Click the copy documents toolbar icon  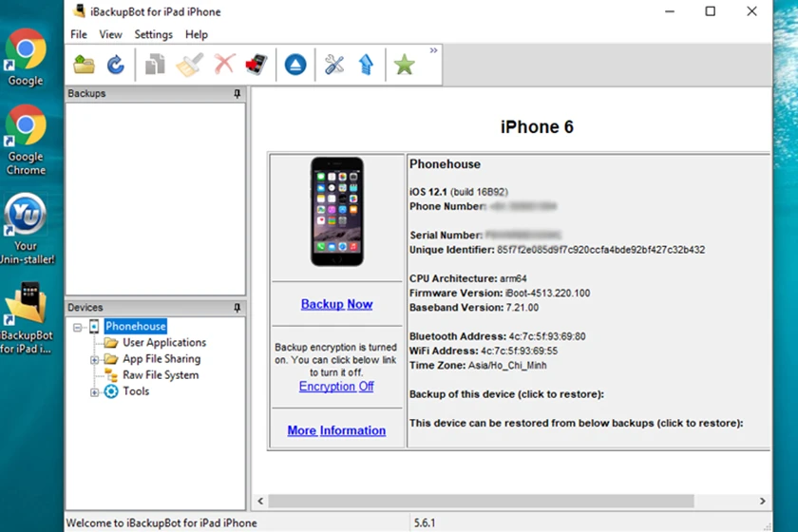click(x=155, y=65)
